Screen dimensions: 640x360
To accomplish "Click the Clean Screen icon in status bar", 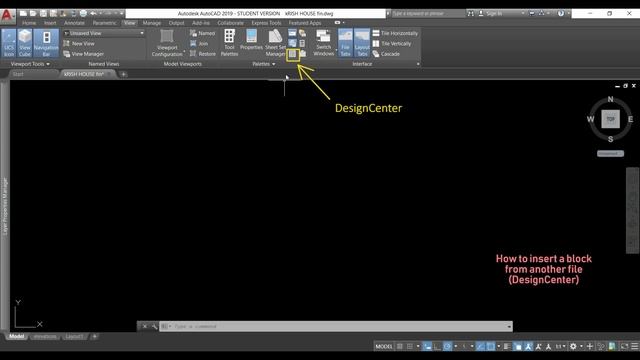I will pos(624,347).
